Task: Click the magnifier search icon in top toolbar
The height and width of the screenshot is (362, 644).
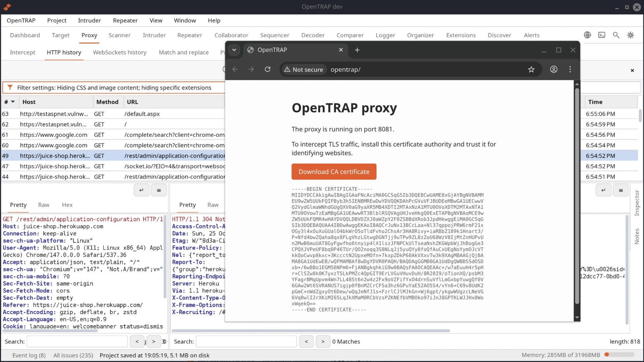Action: 616,35
